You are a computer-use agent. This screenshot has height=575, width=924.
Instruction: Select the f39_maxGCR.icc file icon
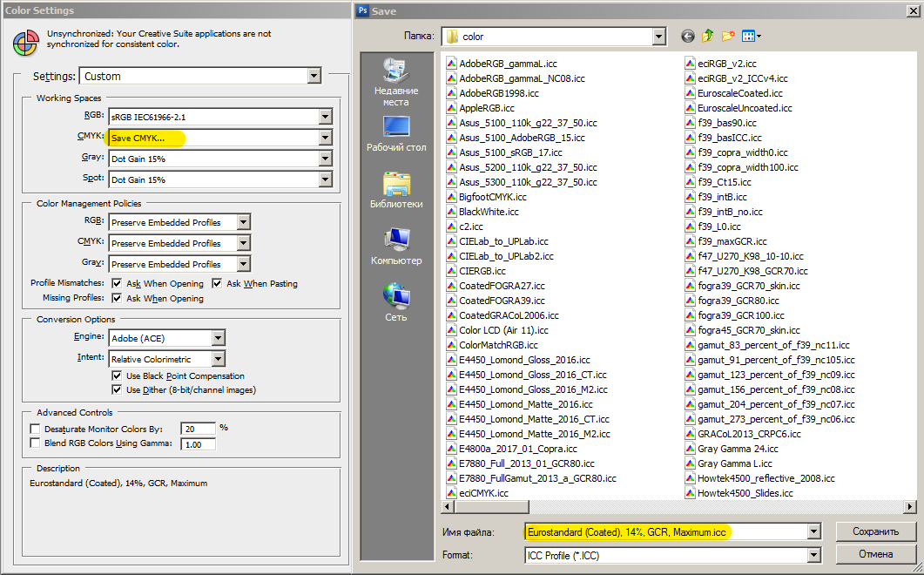pos(690,241)
